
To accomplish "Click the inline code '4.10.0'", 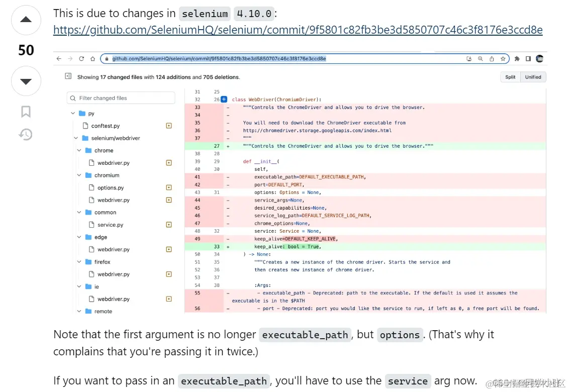I will point(254,14).
